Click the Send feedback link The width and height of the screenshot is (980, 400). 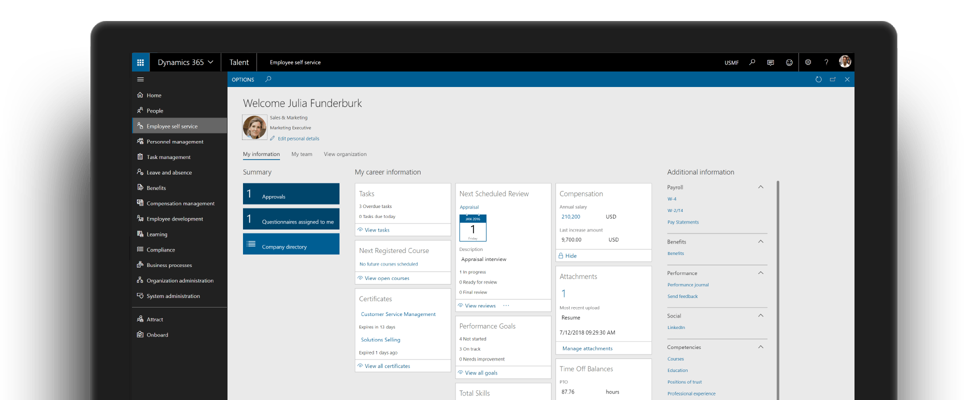pos(682,296)
